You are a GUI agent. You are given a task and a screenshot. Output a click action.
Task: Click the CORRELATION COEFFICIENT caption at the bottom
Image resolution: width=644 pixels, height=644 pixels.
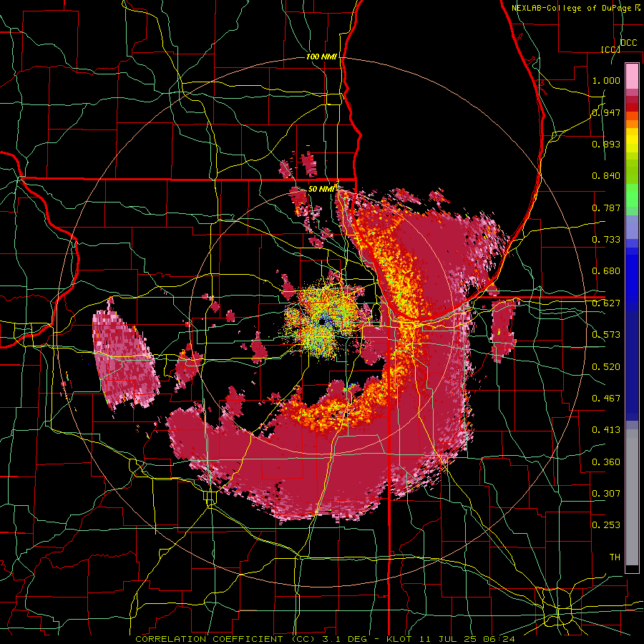click(325, 639)
